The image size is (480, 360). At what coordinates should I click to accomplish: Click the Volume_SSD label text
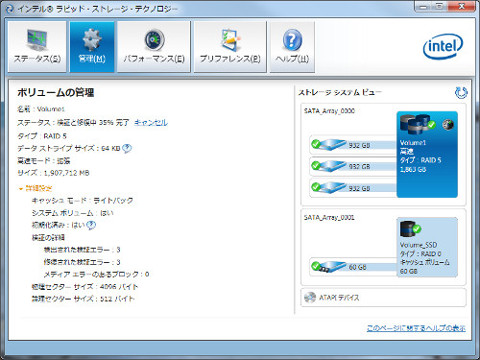(418, 245)
